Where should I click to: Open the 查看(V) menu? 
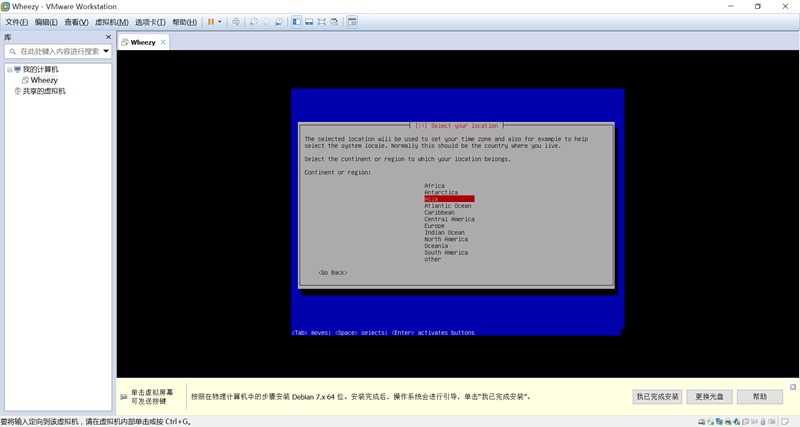(76, 22)
